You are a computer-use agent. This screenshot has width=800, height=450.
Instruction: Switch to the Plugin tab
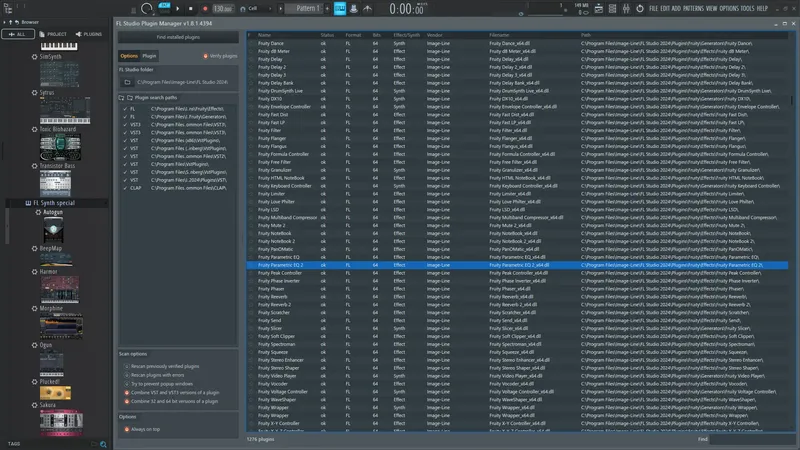149,56
